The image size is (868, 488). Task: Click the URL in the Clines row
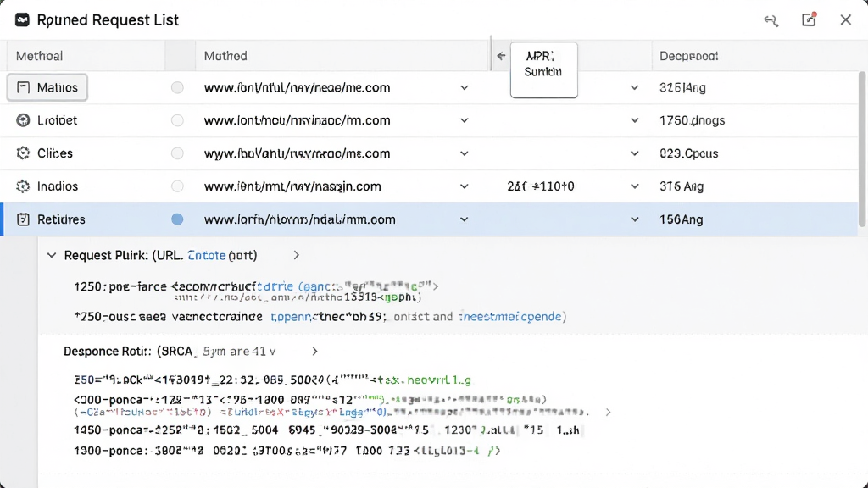click(x=297, y=153)
